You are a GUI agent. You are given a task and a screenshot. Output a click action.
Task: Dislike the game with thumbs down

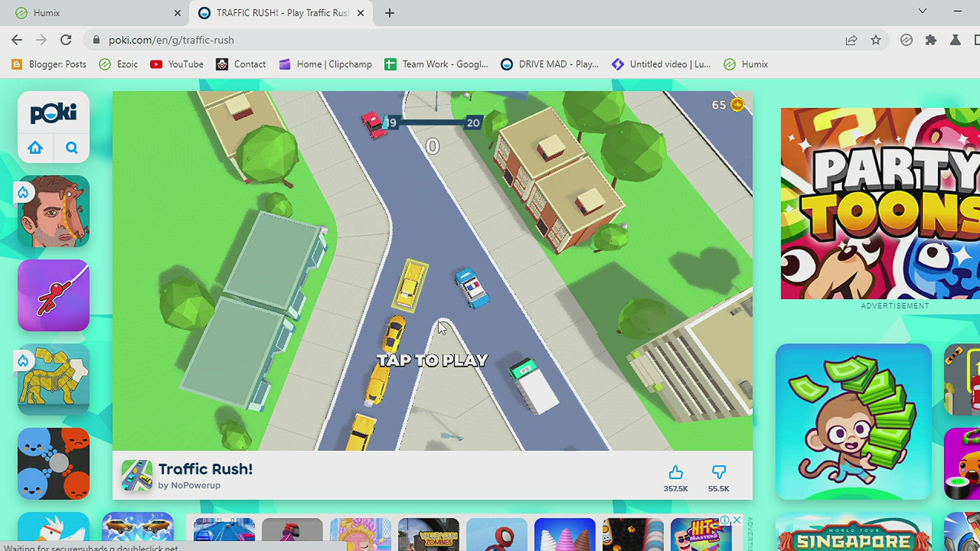[x=718, y=472]
